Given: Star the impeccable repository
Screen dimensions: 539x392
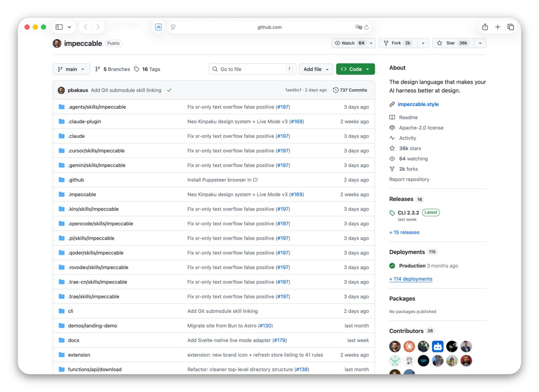Looking at the screenshot, I should click(x=453, y=43).
